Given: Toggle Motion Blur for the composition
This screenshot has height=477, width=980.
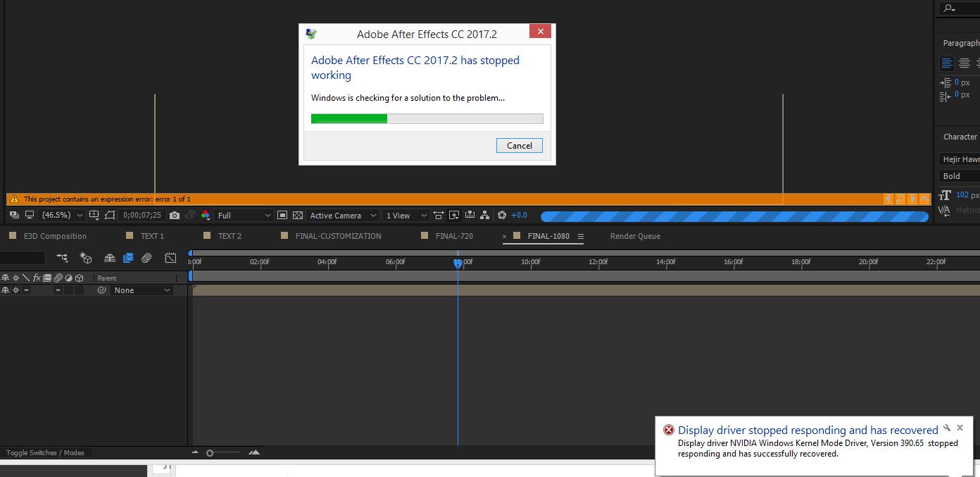Looking at the screenshot, I should click(146, 258).
